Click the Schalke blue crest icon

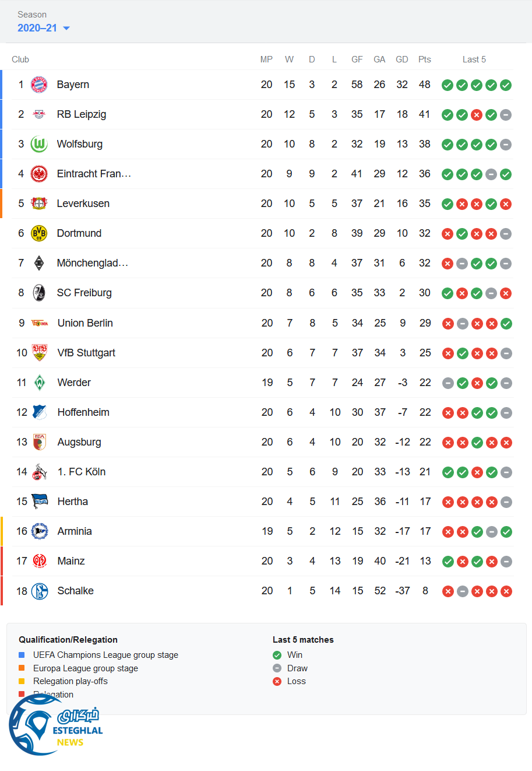coord(40,591)
